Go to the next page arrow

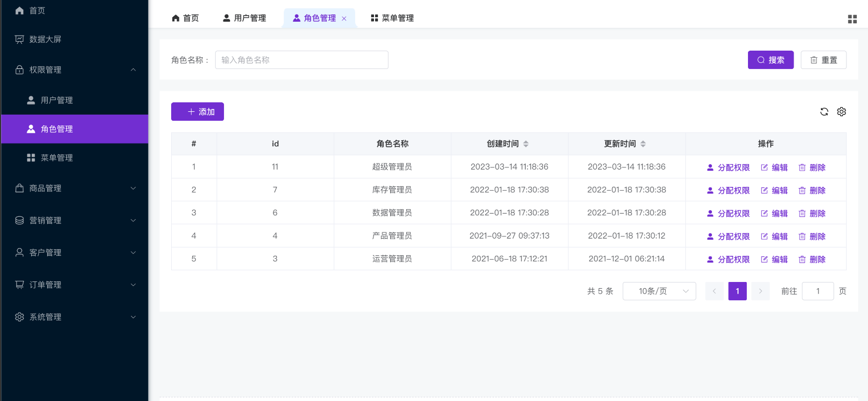[x=760, y=291]
